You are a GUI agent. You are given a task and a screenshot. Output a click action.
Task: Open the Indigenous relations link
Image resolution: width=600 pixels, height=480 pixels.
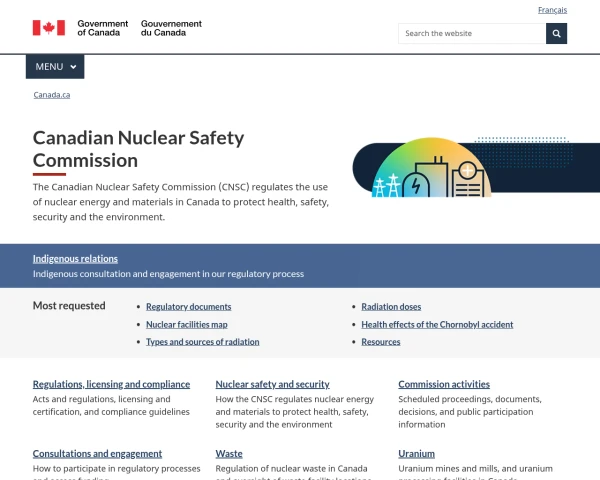tap(75, 259)
